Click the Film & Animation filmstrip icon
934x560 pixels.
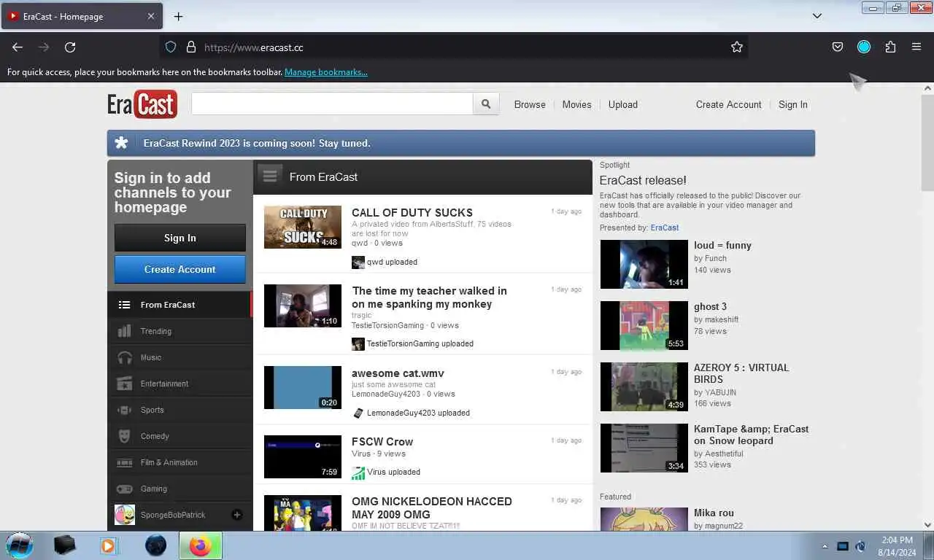(125, 462)
